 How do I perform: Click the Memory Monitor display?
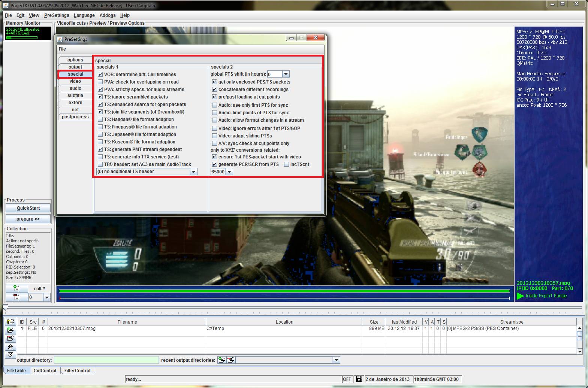pyautogui.click(x=28, y=33)
